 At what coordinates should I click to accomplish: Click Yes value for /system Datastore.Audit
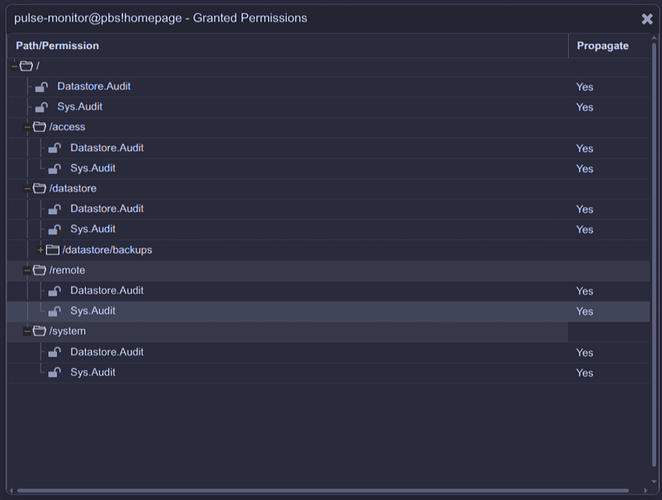tap(585, 353)
